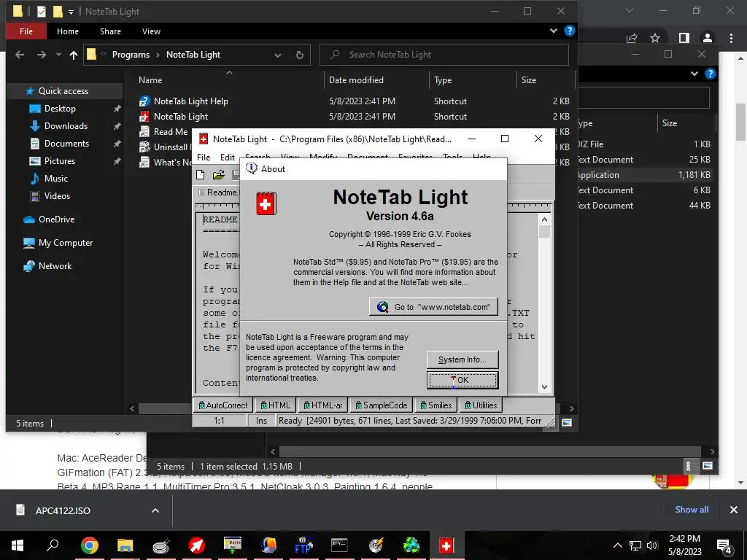Open the Smilies clip library tab

(436, 405)
